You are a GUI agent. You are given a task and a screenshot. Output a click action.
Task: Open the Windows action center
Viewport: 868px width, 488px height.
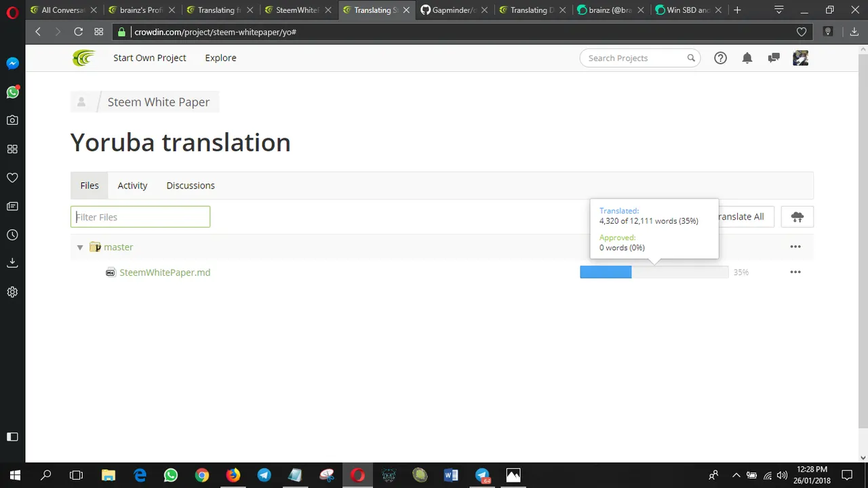pos(847,475)
